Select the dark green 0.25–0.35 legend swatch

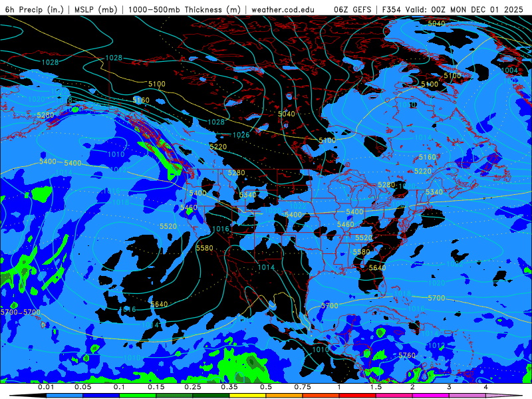211,396
